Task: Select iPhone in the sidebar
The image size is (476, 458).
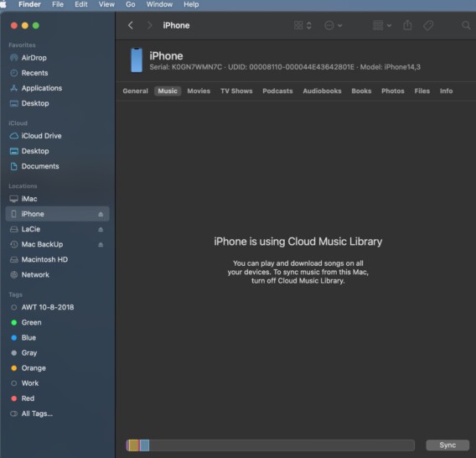Action: (x=57, y=214)
